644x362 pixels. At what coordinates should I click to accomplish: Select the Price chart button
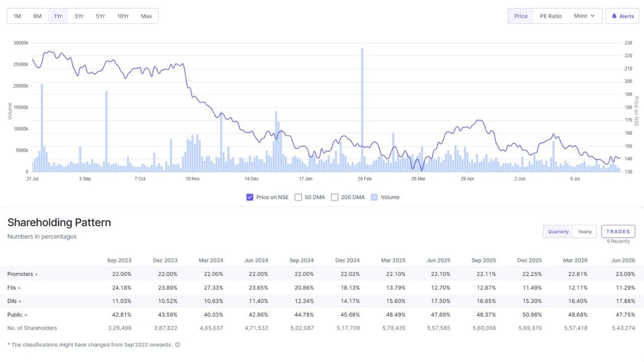[521, 16]
